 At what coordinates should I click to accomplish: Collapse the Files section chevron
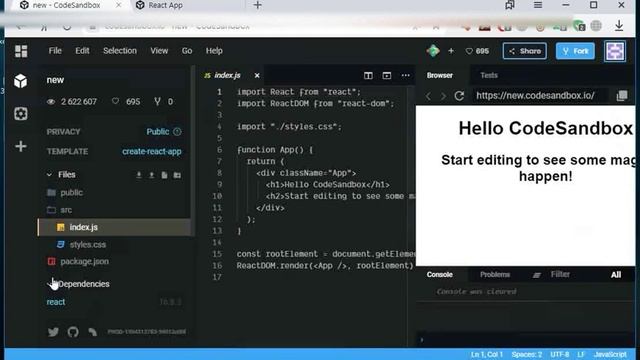[49, 175]
